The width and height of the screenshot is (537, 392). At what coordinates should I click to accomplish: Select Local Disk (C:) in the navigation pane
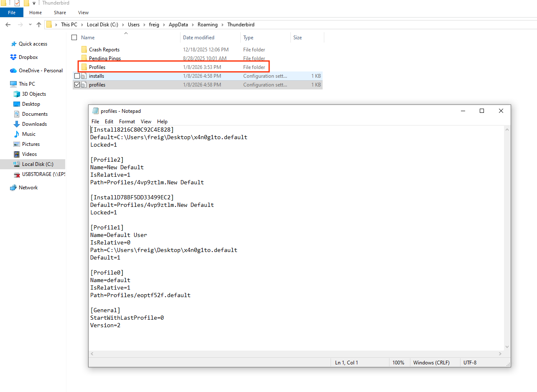point(38,164)
